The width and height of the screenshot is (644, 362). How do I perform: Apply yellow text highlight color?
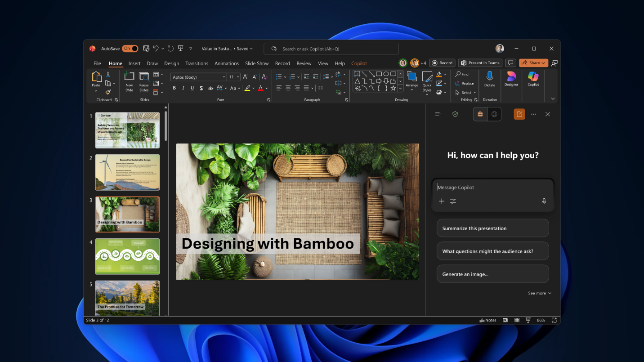[x=247, y=88]
